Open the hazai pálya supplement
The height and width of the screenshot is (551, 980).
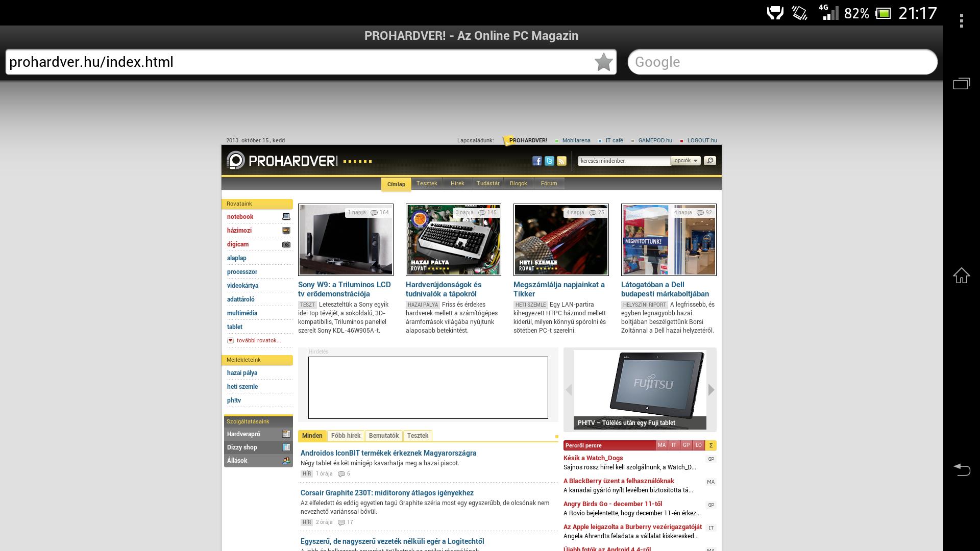pyautogui.click(x=242, y=373)
